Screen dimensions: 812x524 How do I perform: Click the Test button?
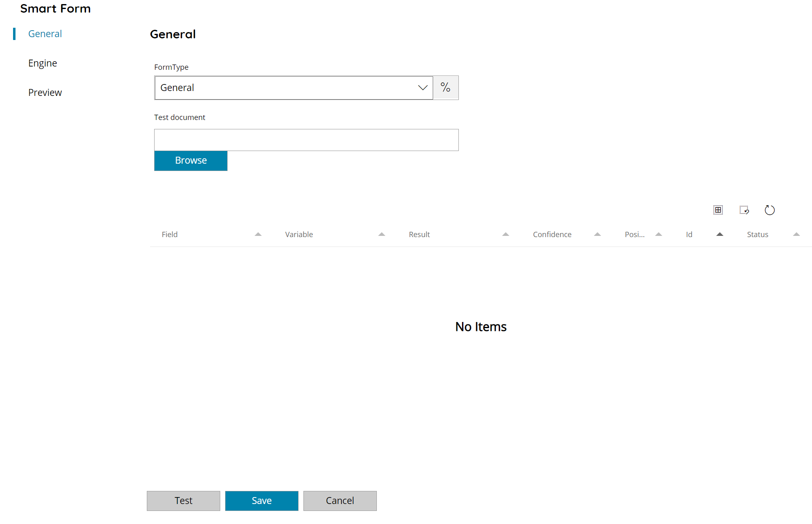183,501
